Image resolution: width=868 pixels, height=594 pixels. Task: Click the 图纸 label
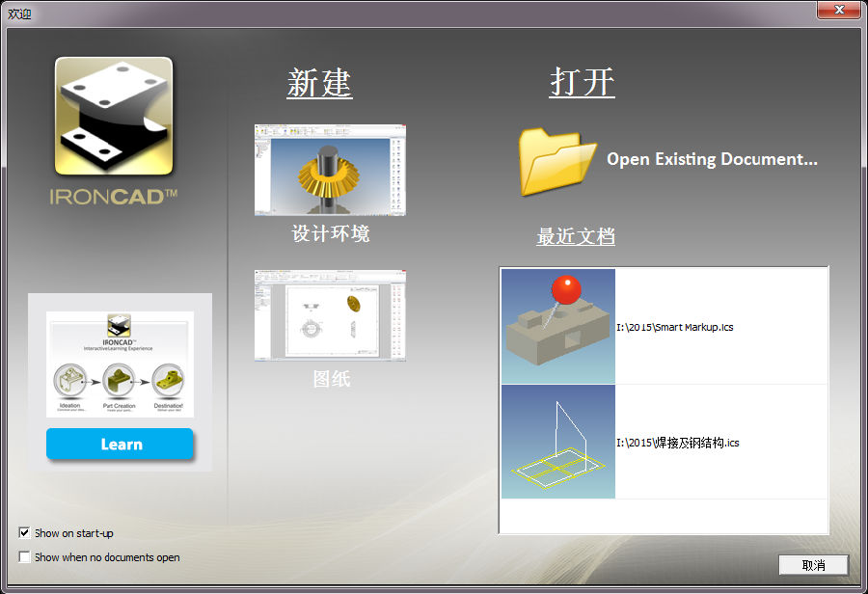(x=331, y=379)
